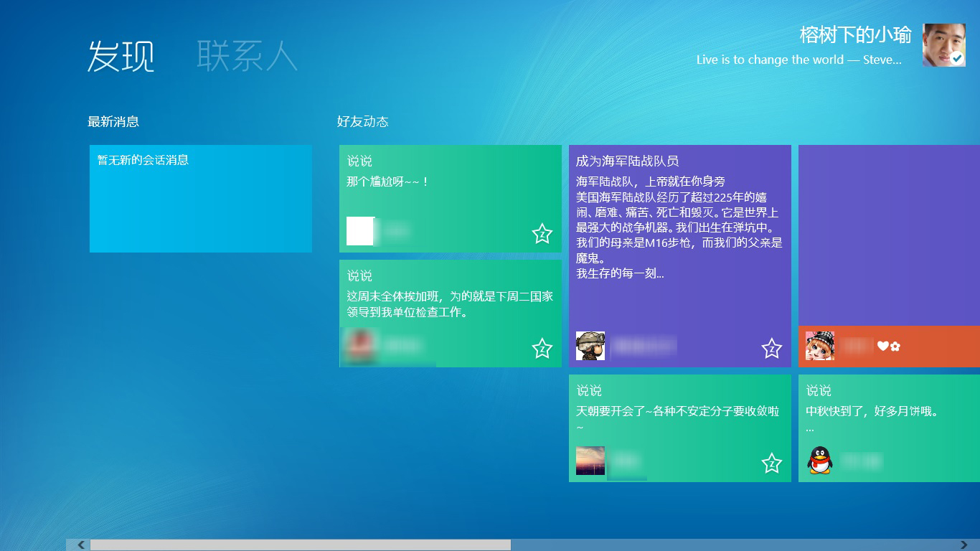Click the anime girl avatar on orange bar

coord(820,346)
